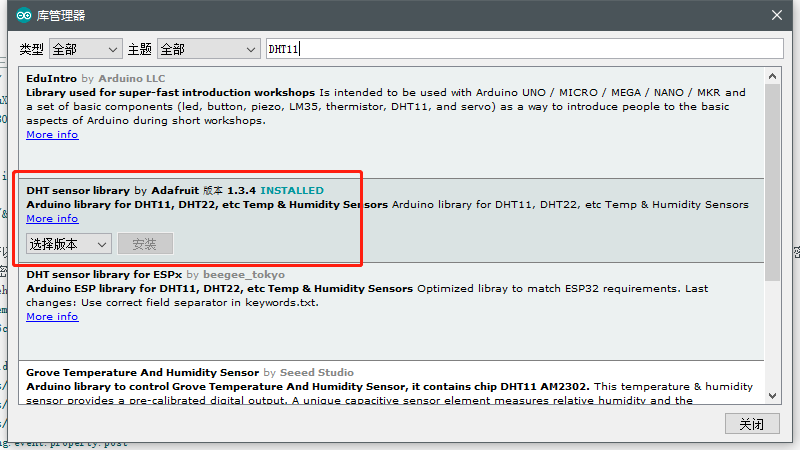
Task: Click the search field containing DHT11
Action: [x=524, y=49]
